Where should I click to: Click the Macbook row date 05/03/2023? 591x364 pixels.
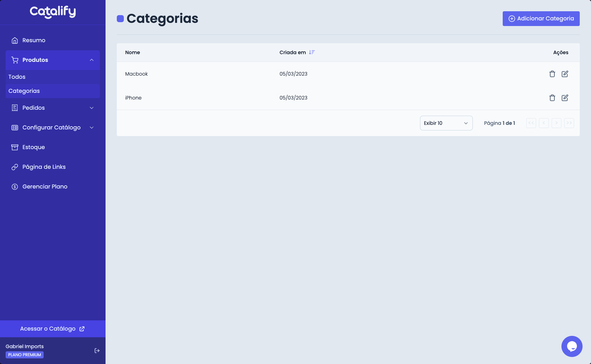(x=293, y=74)
